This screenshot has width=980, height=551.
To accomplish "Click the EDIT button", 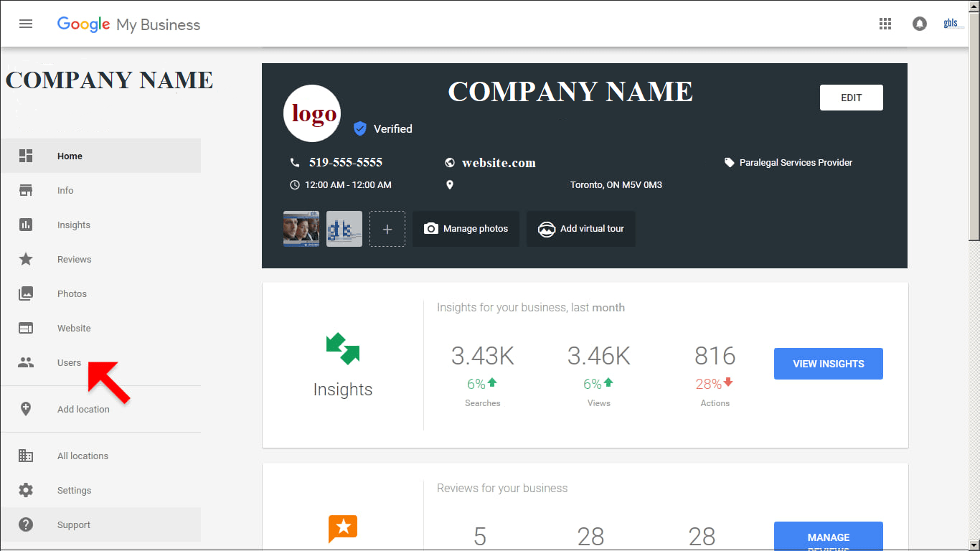I will click(852, 98).
